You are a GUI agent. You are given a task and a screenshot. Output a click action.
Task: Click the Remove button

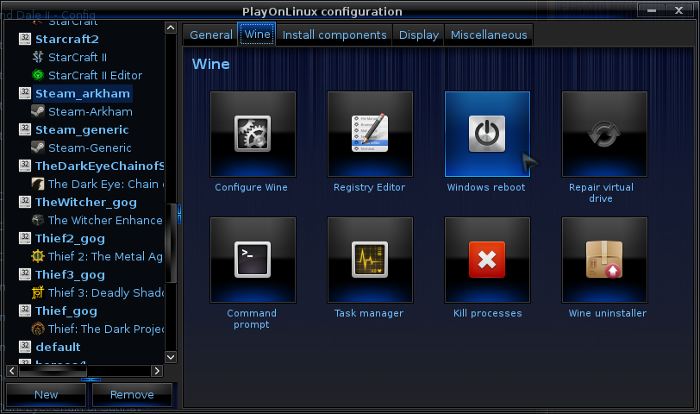click(x=132, y=395)
